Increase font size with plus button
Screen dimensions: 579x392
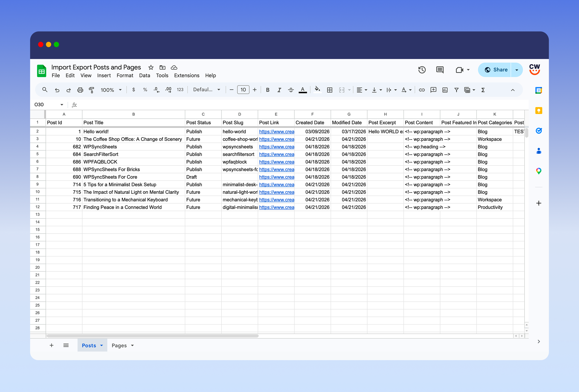pos(255,90)
